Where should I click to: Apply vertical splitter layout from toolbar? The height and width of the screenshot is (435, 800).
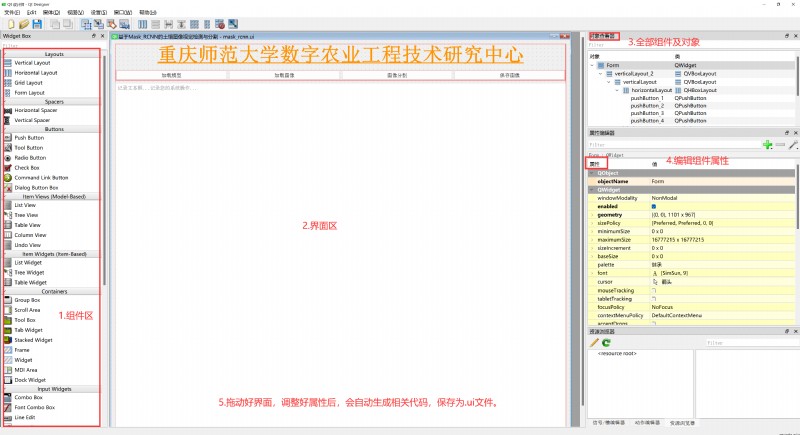pos(181,24)
